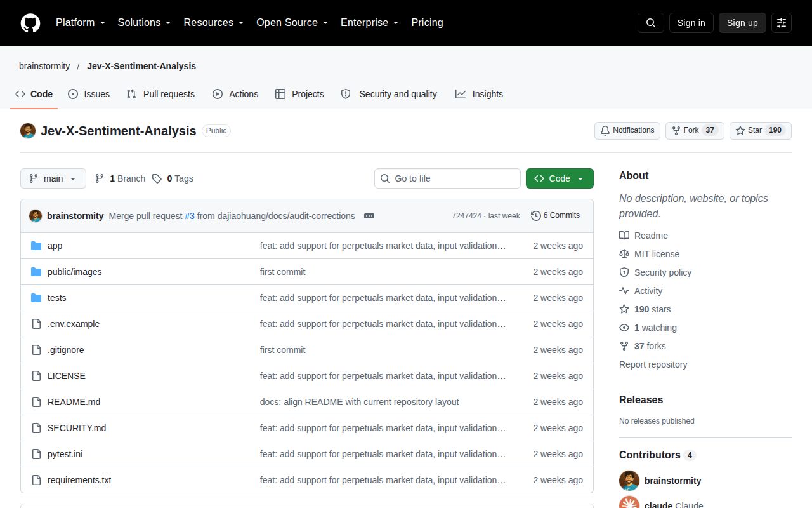Open the 0 Tags link
This screenshot has height=508, width=812.
coord(173,178)
